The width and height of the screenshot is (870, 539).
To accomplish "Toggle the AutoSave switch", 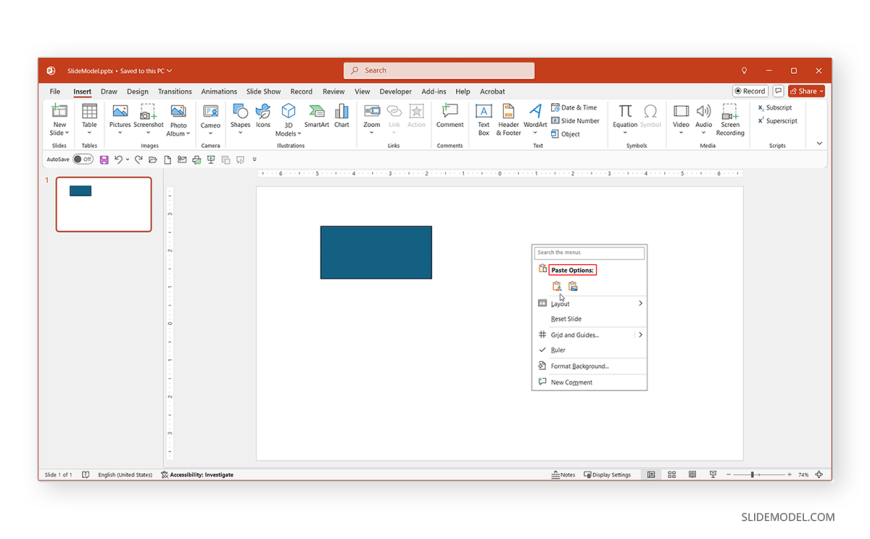I will (83, 159).
